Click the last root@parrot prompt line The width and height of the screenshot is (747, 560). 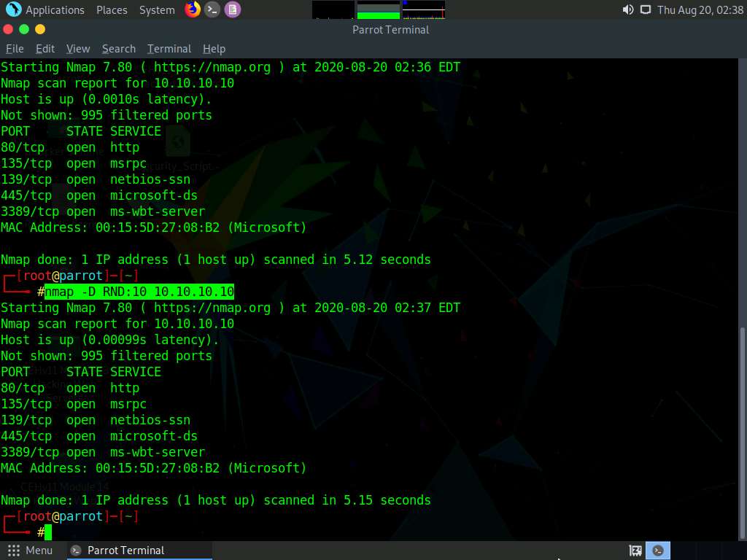pos(71,516)
